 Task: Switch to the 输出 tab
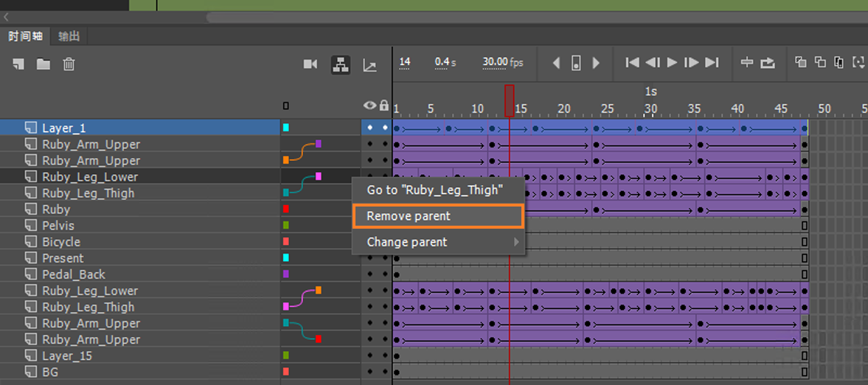pos(69,36)
